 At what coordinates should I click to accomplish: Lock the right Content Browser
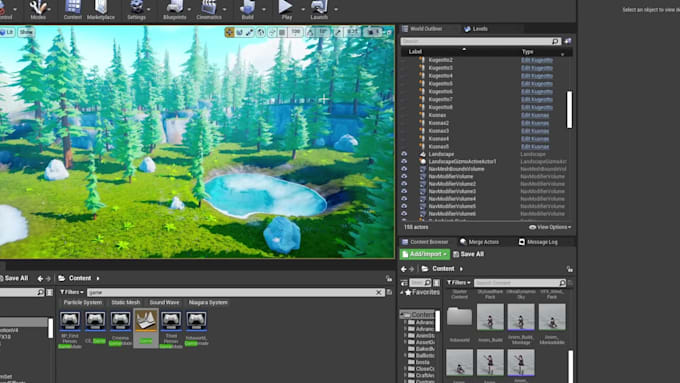tap(569, 269)
